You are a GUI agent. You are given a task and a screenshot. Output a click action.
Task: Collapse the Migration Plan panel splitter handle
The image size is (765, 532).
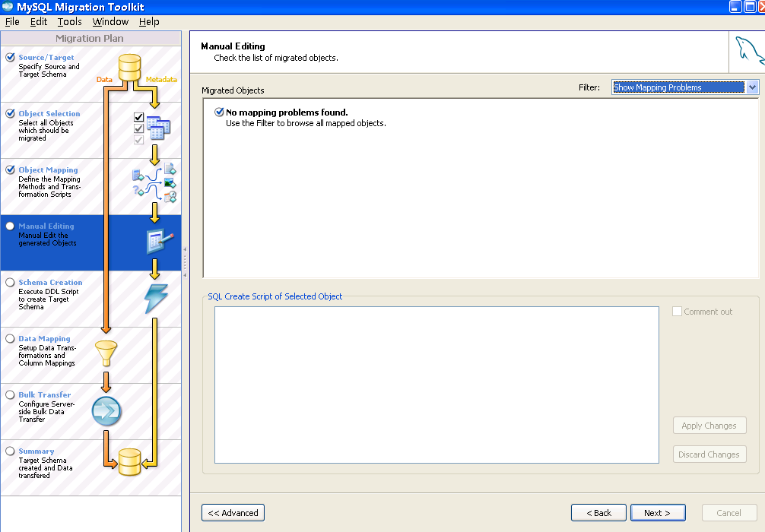[x=185, y=262]
